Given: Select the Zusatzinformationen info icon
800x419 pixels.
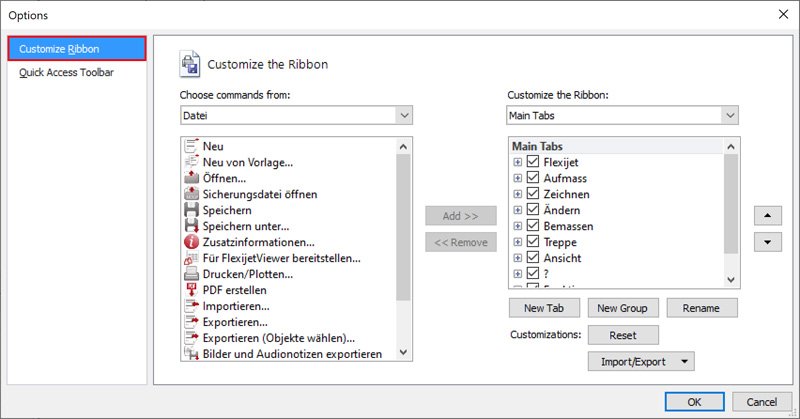Looking at the screenshot, I should click(x=192, y=242).
